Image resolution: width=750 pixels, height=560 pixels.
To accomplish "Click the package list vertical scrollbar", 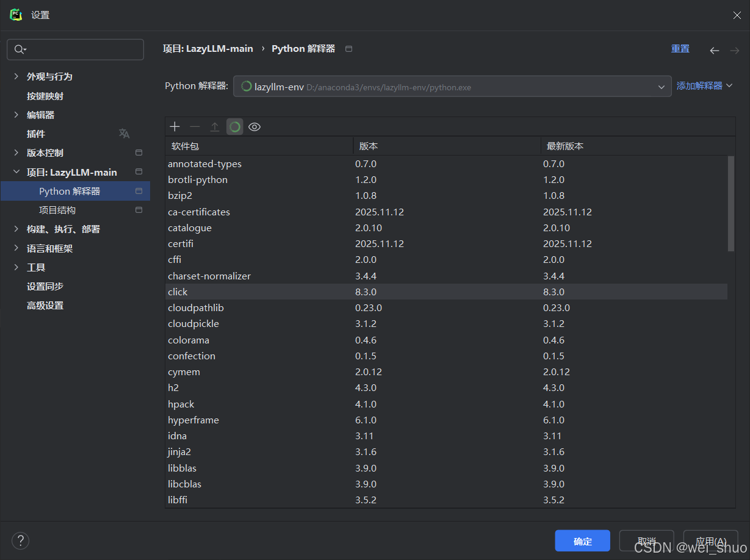I will click(x=731, y=203).
